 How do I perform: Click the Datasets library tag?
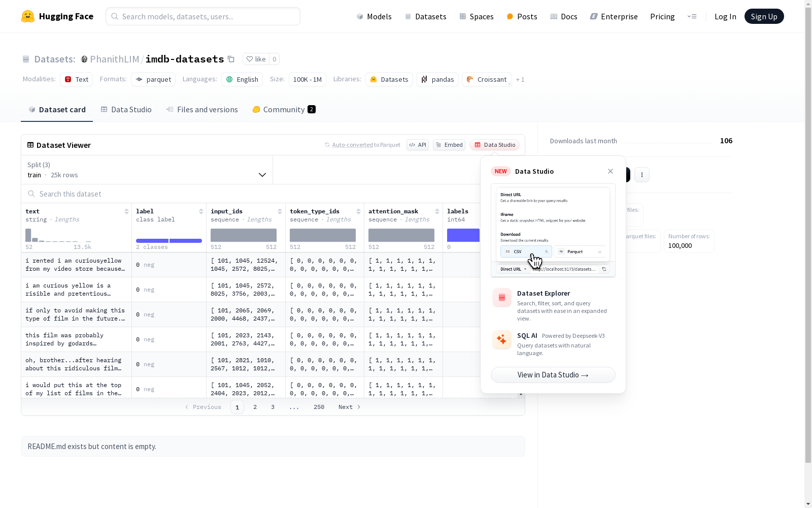click(x=389, y=79)
